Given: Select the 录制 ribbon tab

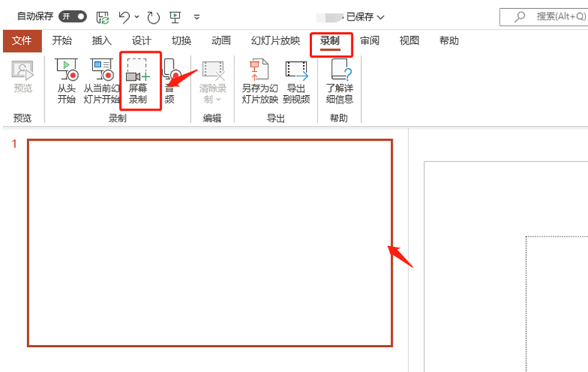Looking at the screenshot, I should [330, 41].
